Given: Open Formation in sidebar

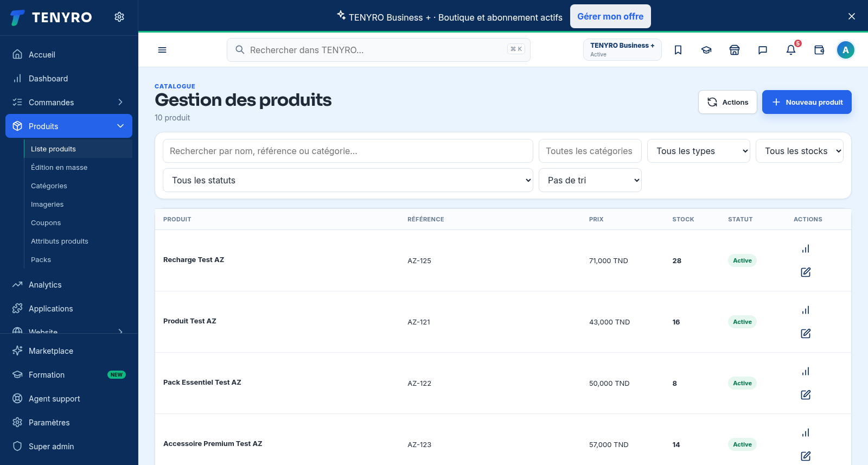Looking at the screenshot, I should (69, 374).
